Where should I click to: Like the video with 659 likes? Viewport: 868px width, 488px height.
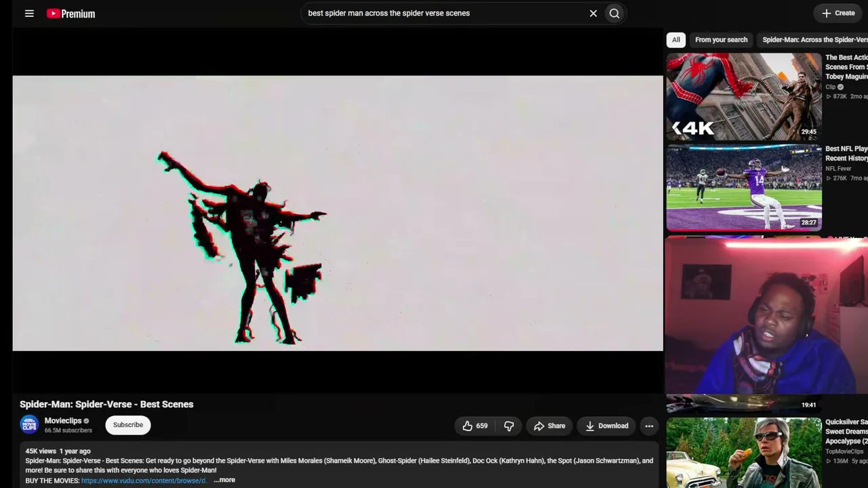pyautogui.click(x=475, y=426)
